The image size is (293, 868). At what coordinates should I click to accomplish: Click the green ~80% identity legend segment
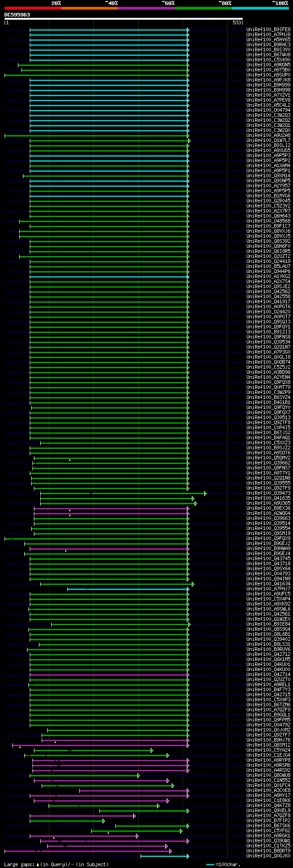point(203,8)
